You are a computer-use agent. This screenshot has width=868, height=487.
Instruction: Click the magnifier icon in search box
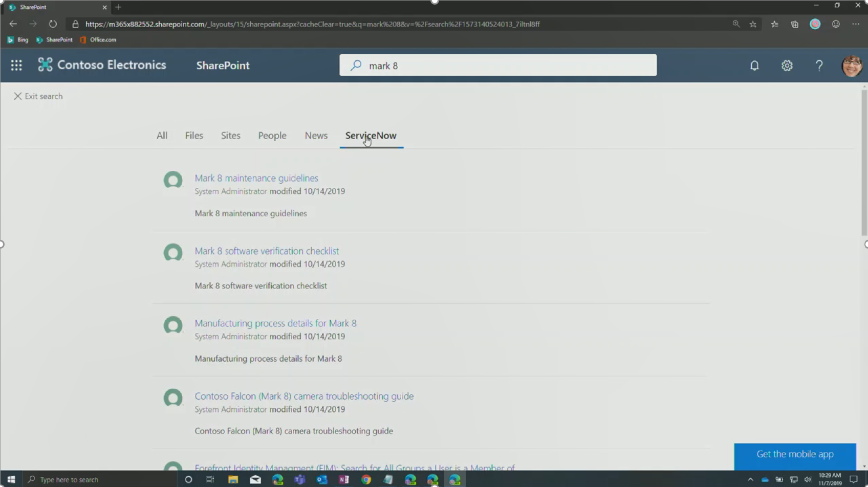point(356,65)
